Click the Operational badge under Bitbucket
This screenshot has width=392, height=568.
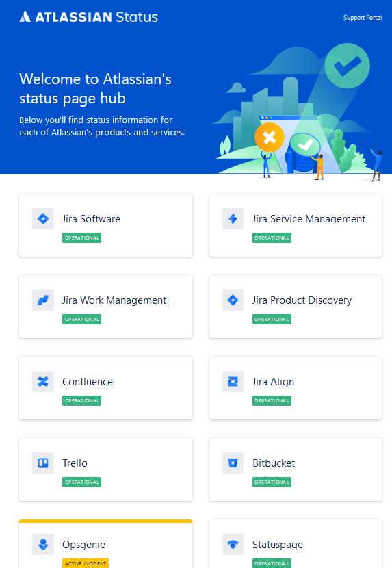coord(272,482)
